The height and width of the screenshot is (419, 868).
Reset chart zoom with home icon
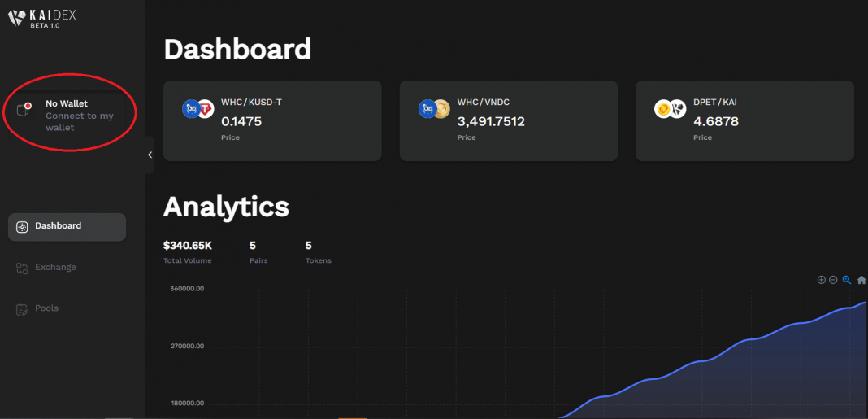click(861, 280)
